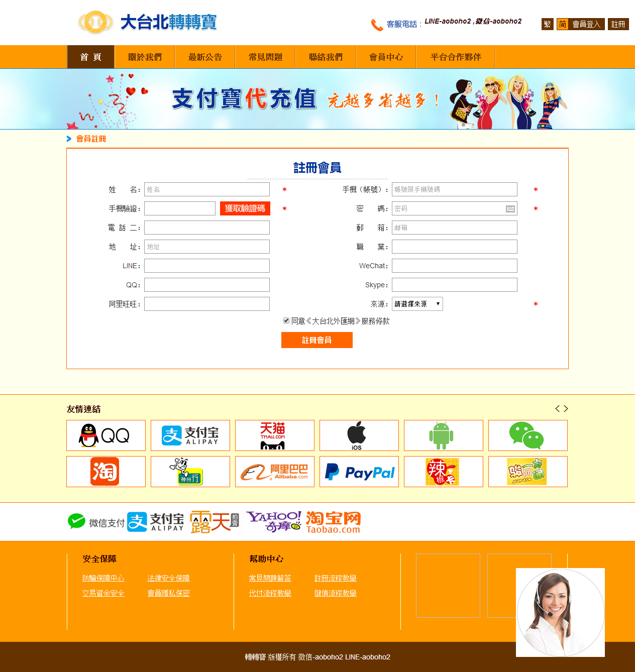Open the 來源 source selection dropdown
This screenshot has width=635, height=672.
pos(417,303)
